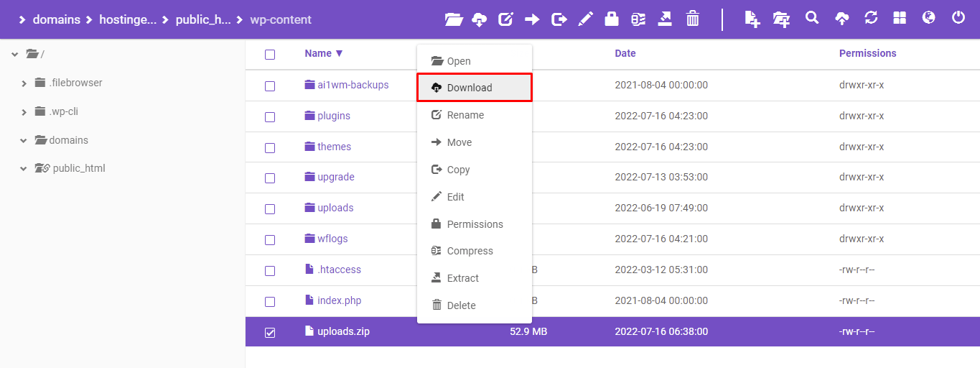Click the folder icon of plugins row
This screenshot has height=368, width=980.
coord(309,116)
